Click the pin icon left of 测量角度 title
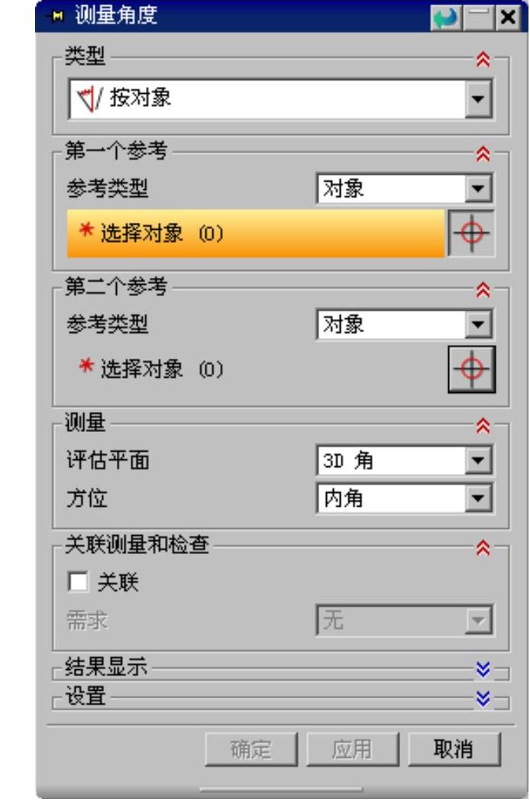 (x=56, y=17)
